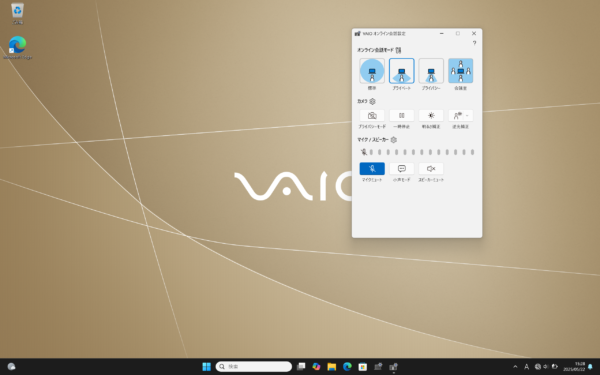
Task: Click the active VAIO online conversation taskbar icon
Action: (393, 367)
